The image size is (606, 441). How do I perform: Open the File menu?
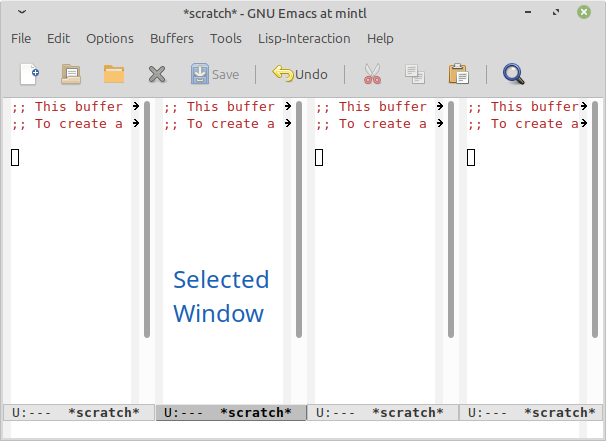click(21, 38)
